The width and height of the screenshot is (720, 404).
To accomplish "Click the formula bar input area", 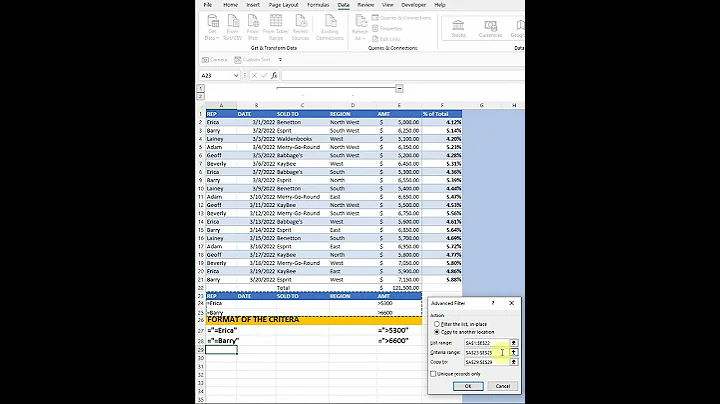I will tap(403, 75).
